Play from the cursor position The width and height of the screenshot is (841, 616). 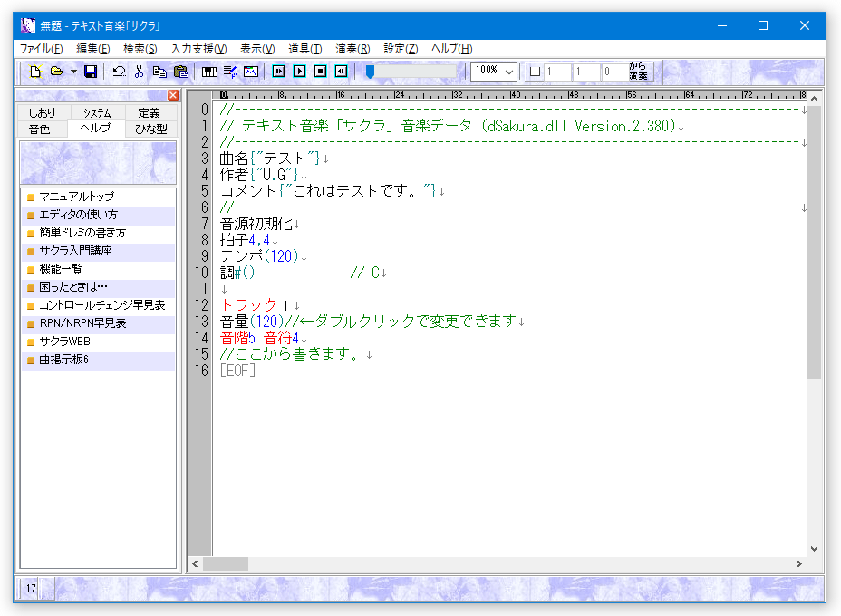[x=279, y=72]
